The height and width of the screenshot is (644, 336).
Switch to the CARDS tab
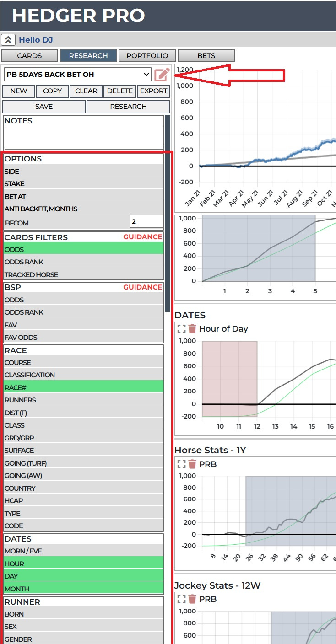pyautogui.click(x=30, y=56)
